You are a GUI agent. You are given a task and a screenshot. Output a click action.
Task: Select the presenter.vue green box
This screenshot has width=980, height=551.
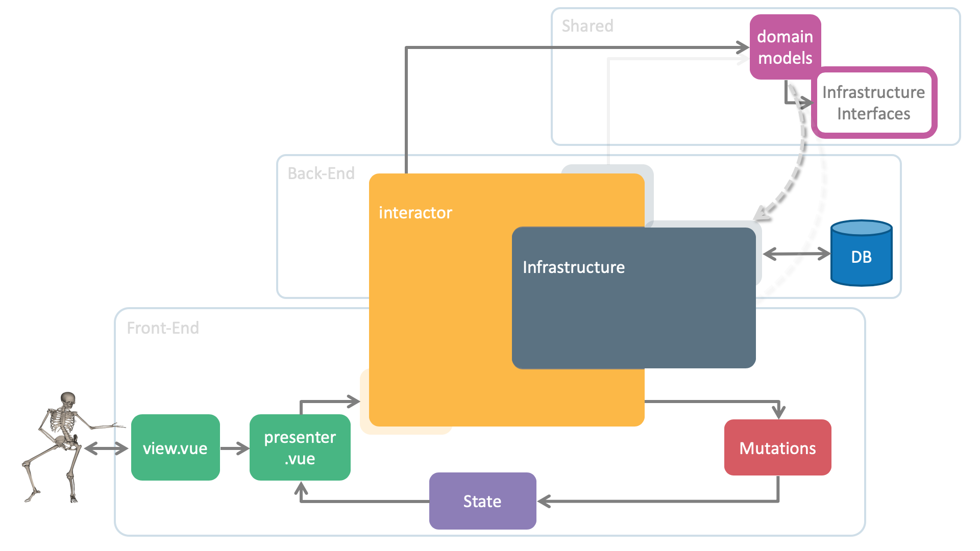point(300,447)
